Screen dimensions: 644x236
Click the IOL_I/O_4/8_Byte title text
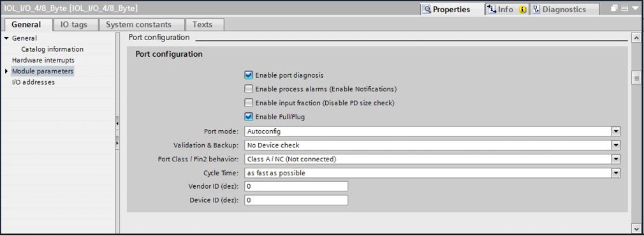point(71,8)
